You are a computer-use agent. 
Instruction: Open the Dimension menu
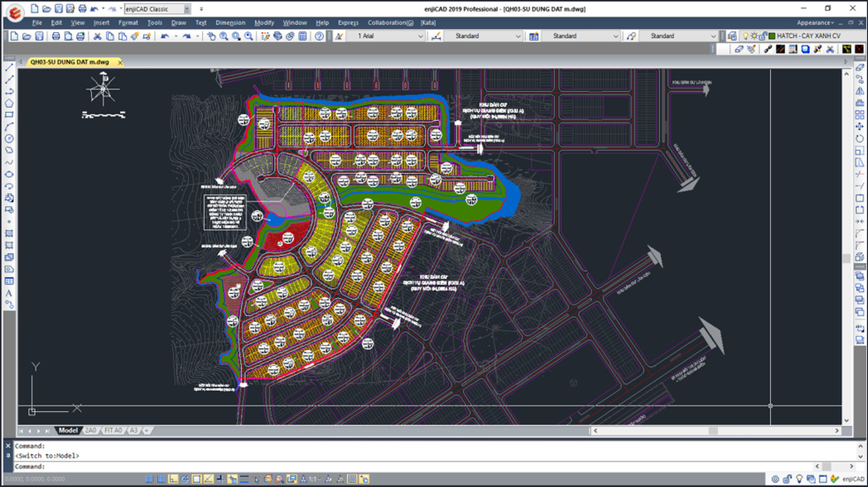click(x=230, y=23)
